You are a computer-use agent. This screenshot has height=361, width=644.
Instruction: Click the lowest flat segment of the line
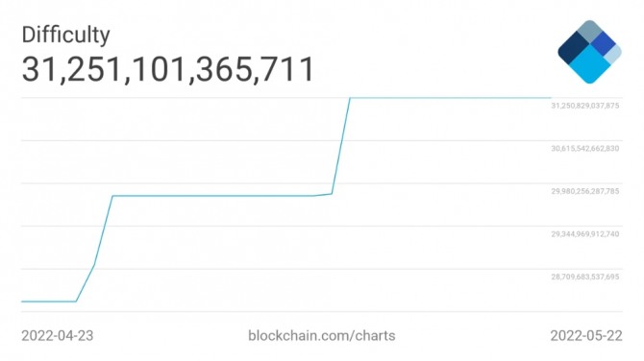(x=48, y=301)
